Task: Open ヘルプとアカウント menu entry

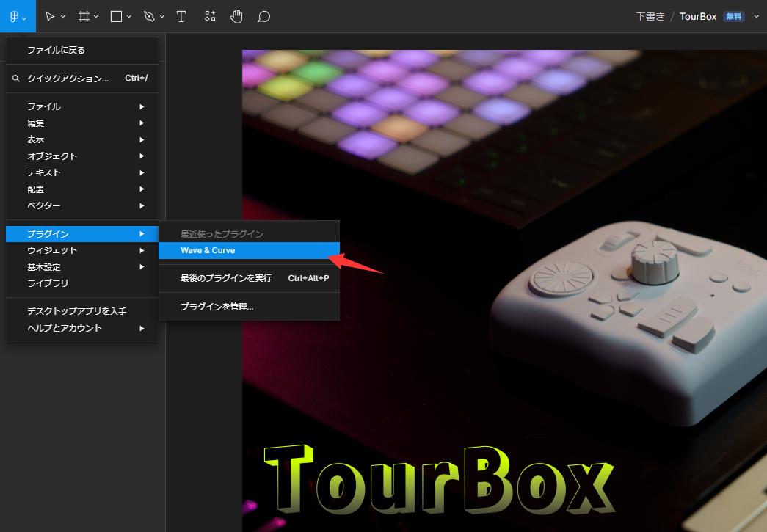Action: tap(81, 328)
